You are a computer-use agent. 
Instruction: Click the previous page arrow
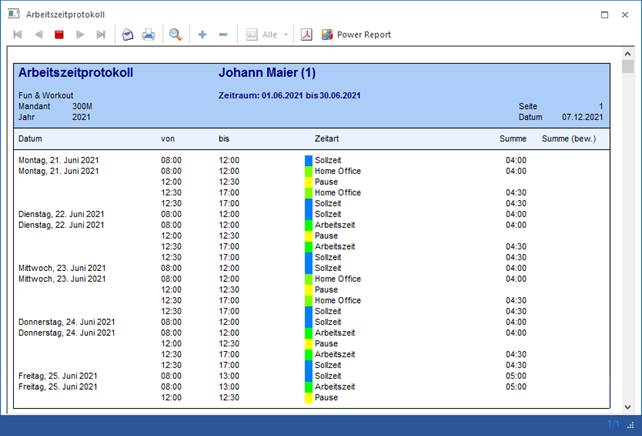click(38, 34)
